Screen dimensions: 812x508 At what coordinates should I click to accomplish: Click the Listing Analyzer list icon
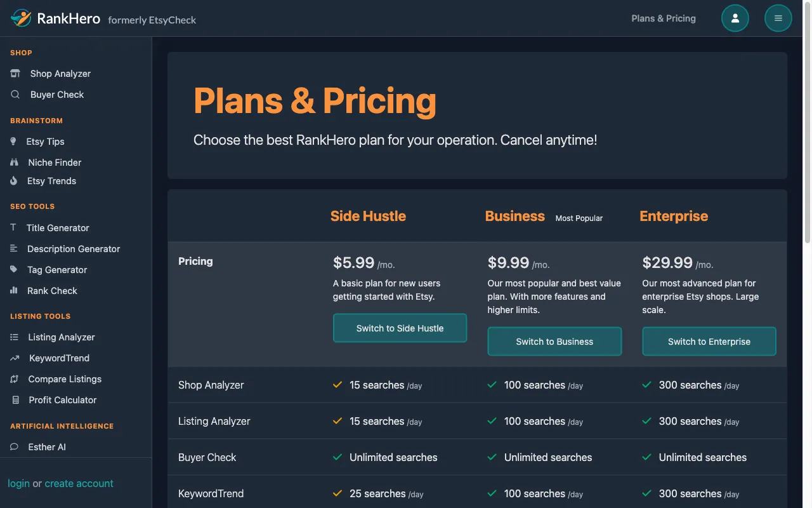point(14,337)
